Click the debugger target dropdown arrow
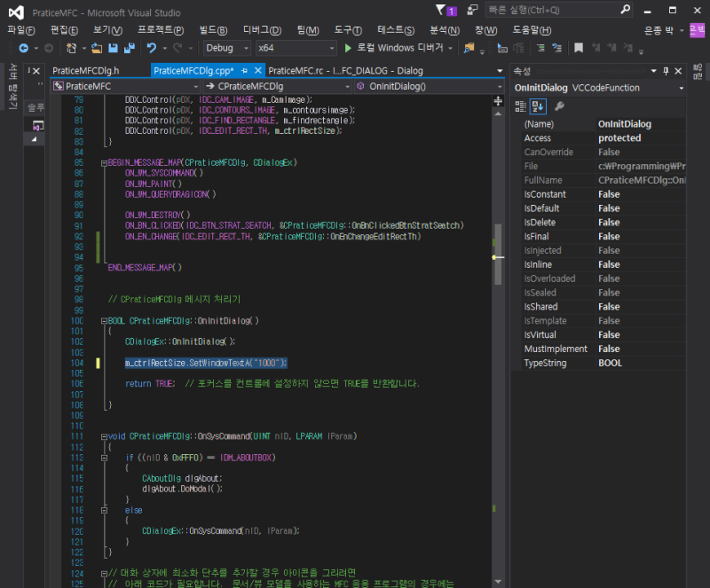 pyautogui.click(x=450, y=48)
